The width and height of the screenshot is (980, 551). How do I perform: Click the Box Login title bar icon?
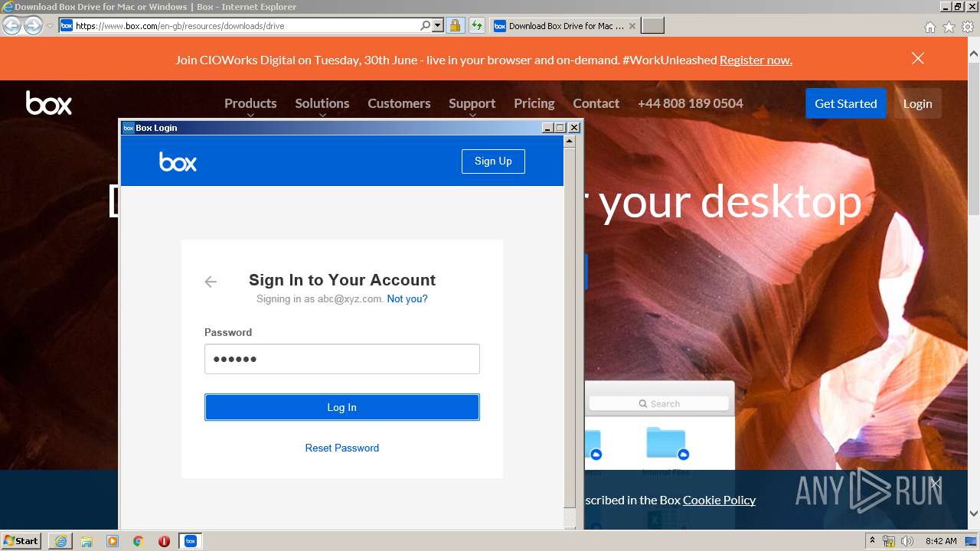coord(129,128)
